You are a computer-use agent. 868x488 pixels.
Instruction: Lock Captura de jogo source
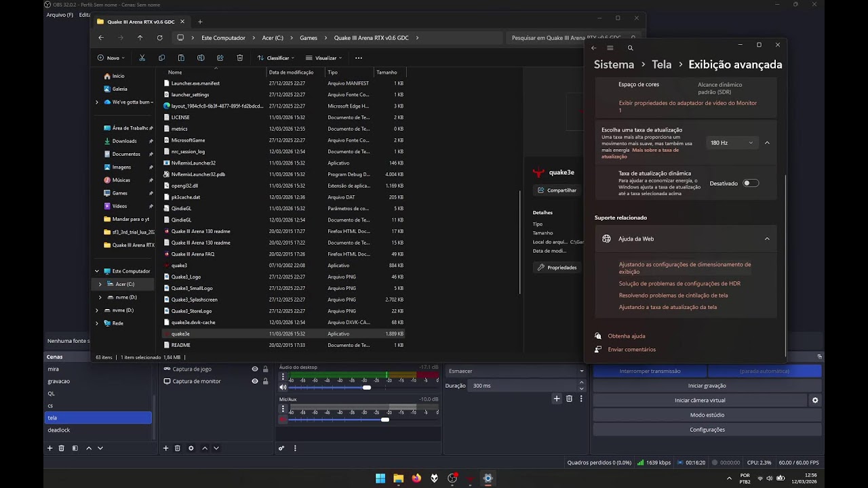pos(265,369)
